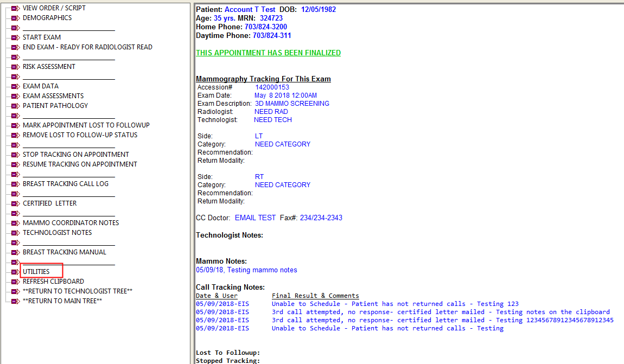The image size is (624, 364).
Task: Select END EXAM - READY FOR RADIOLOGIST READ
Action: (x=87, y=47)
